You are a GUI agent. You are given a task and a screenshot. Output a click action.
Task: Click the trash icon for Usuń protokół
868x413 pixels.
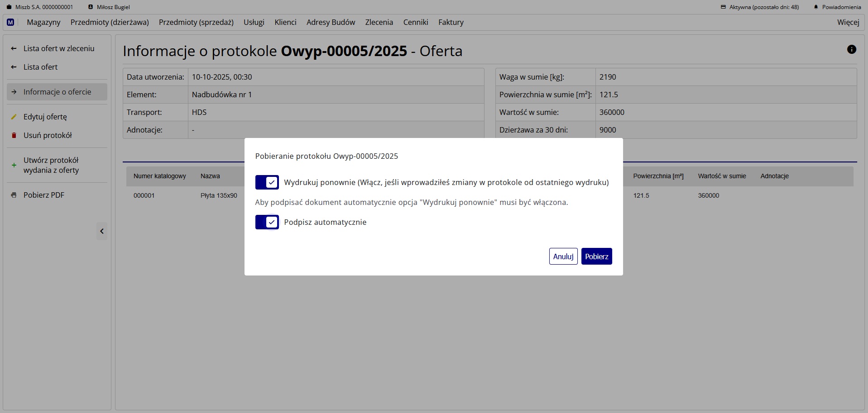click(x=14, y=135)
